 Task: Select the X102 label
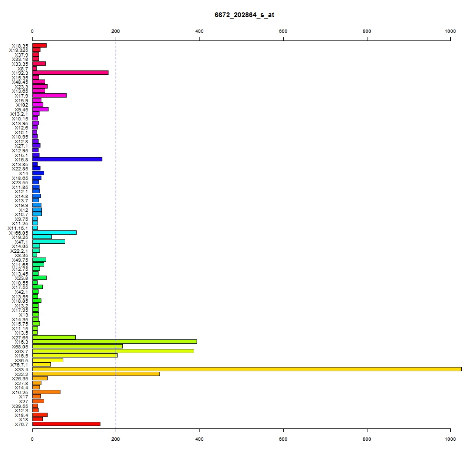22,105
